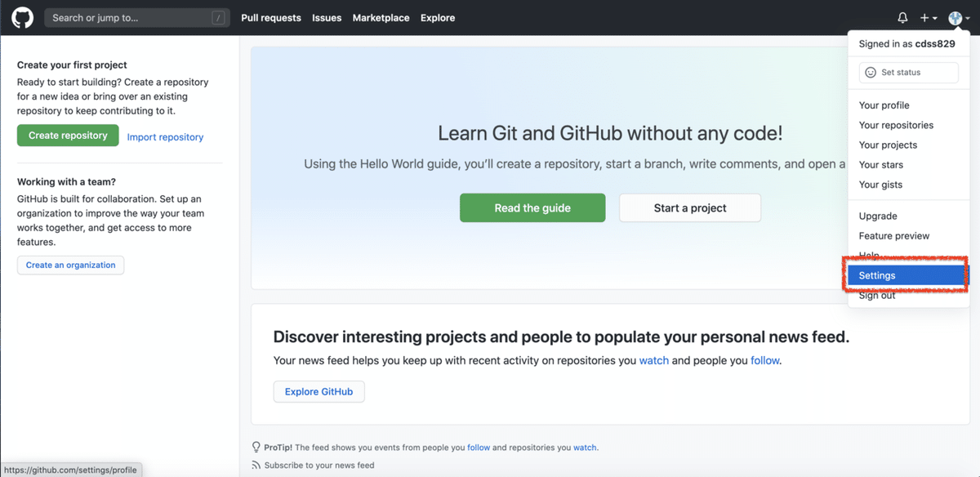This screenshot has width=980, height=477.
Task: Click the Explore GitHub button
Action: point(318,391)
